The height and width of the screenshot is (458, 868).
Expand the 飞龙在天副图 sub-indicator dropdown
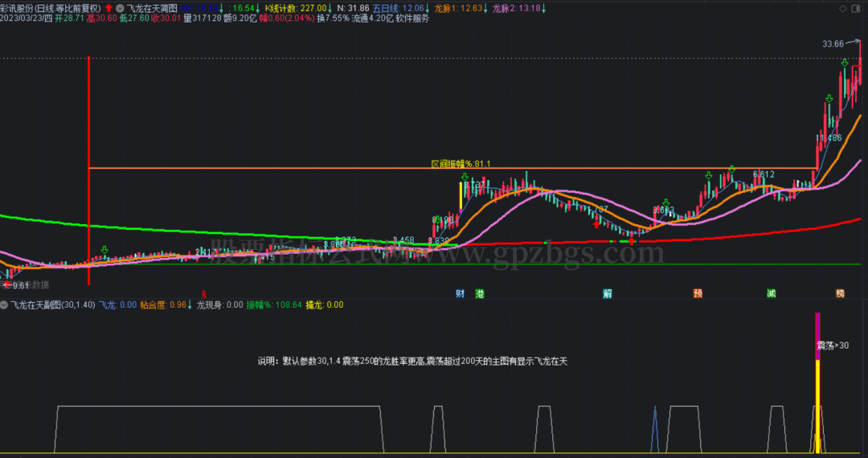point(5,305)
